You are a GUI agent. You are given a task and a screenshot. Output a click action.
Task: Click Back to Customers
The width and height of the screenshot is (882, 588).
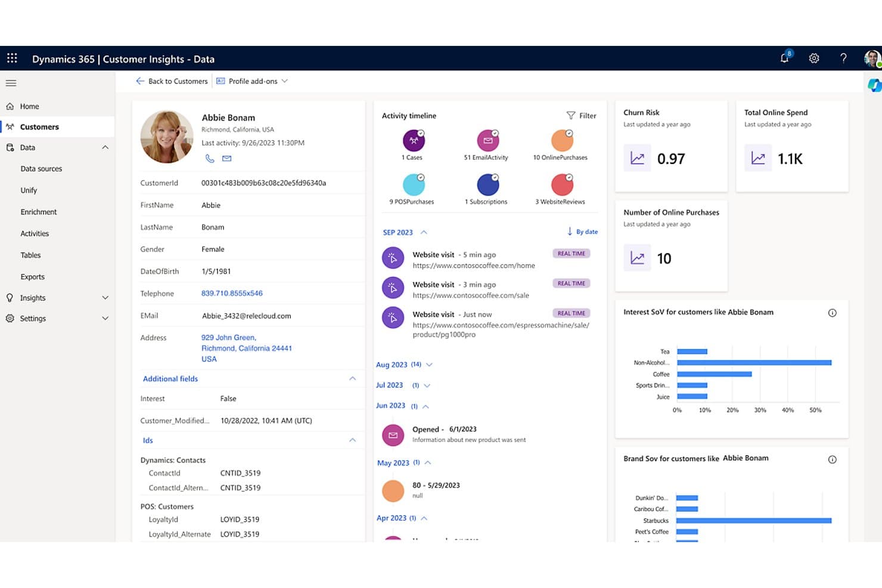(172, 81)
